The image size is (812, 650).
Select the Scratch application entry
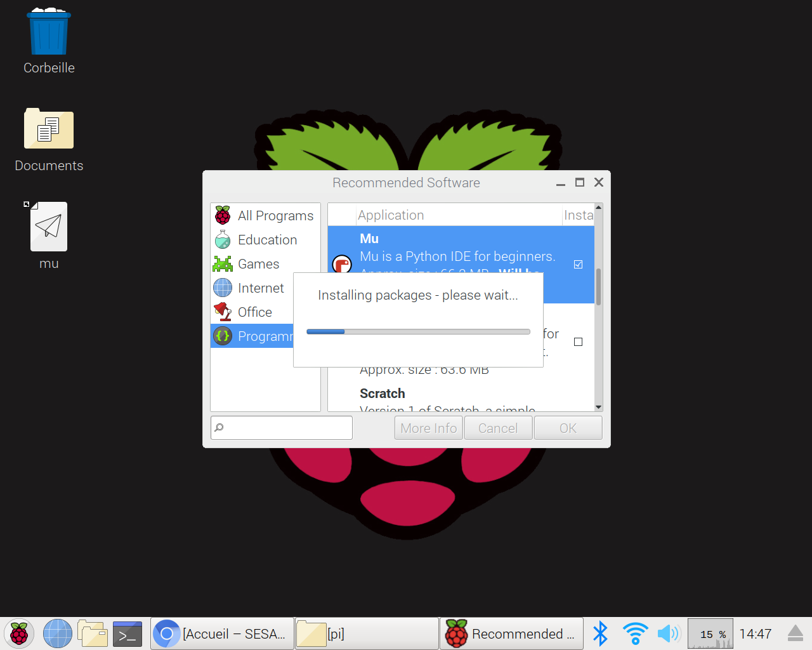tap(461, 399)
